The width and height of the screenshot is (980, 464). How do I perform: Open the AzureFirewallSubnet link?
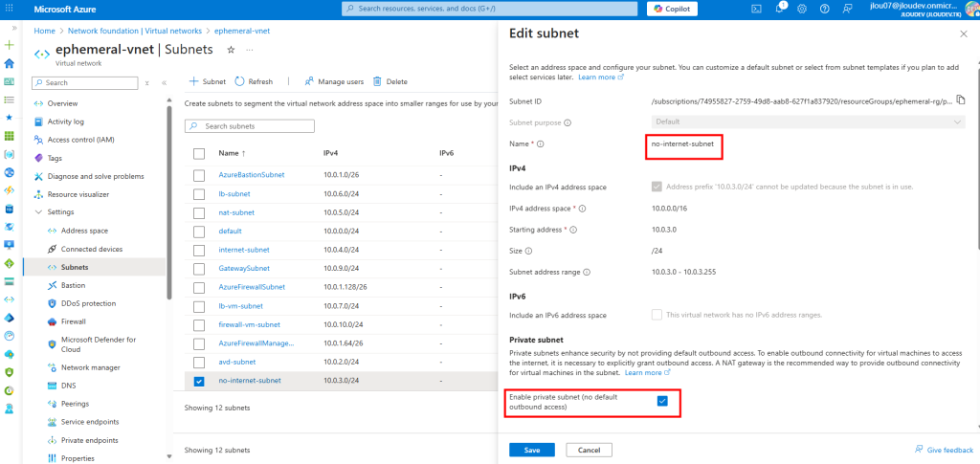pos(252,287)
